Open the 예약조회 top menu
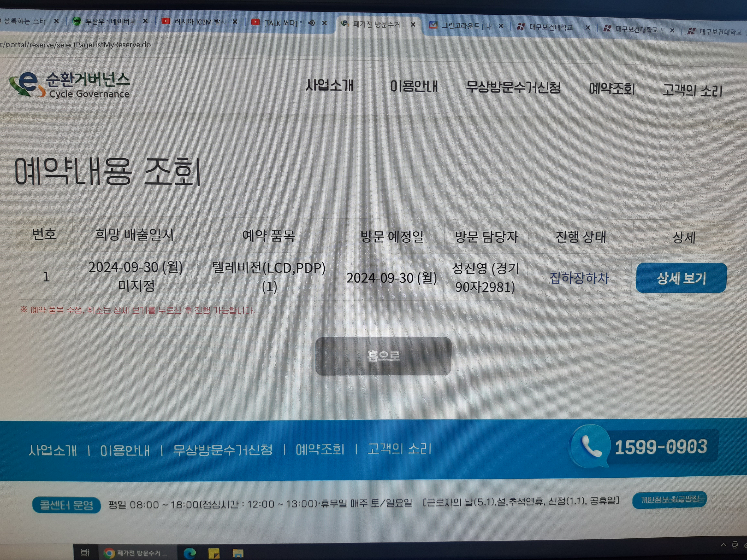The width and height of the screenshot is (747, 560). pyautogui.click(x=612, y=89)
